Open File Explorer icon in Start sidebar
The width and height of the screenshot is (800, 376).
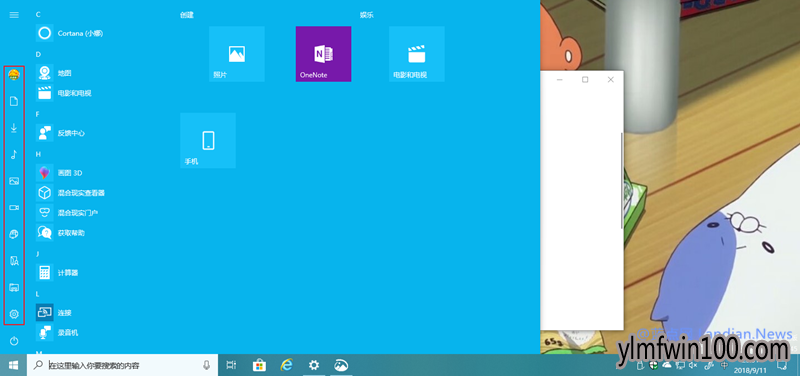tap(14, 288)
